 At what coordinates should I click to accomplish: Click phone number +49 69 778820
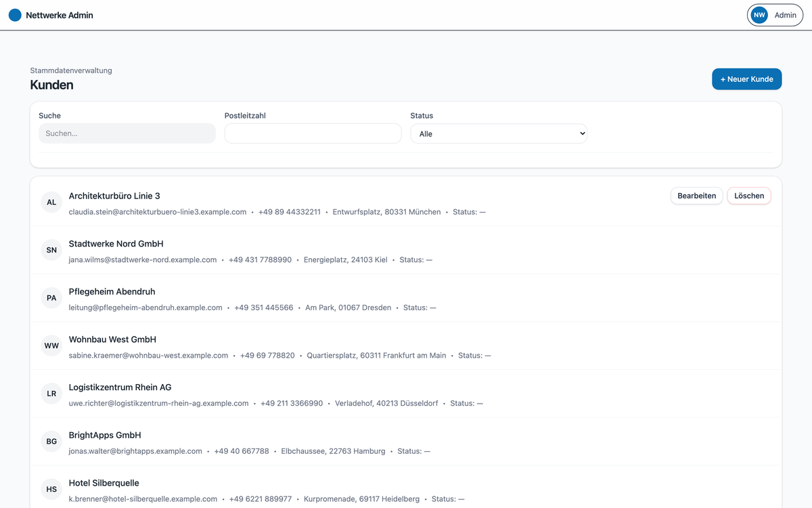click(267, 356)
